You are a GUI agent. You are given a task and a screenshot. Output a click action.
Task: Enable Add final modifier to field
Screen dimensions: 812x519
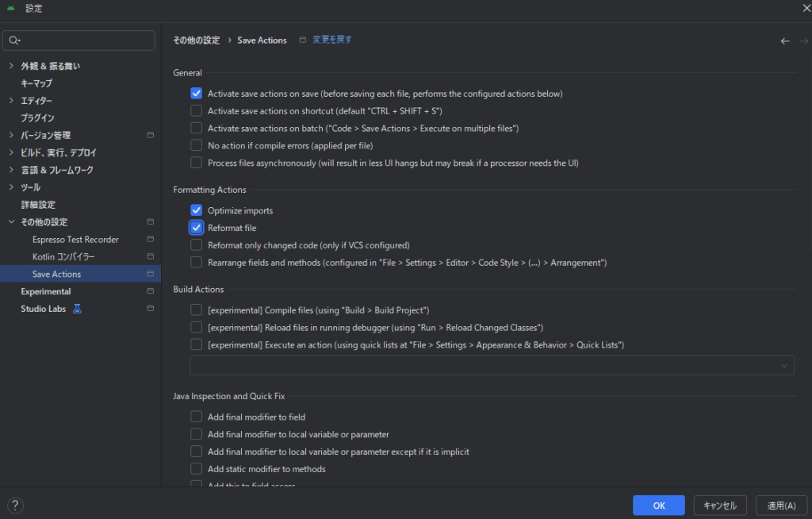(197, 417)
